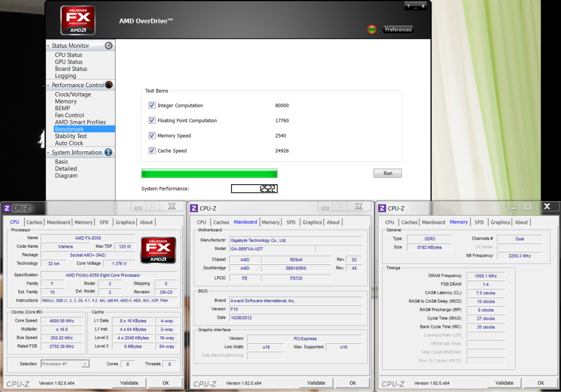561x392 pixels.
Task: Click the Core Speed 4000.56 MHz value
Action: click(61, 321)
